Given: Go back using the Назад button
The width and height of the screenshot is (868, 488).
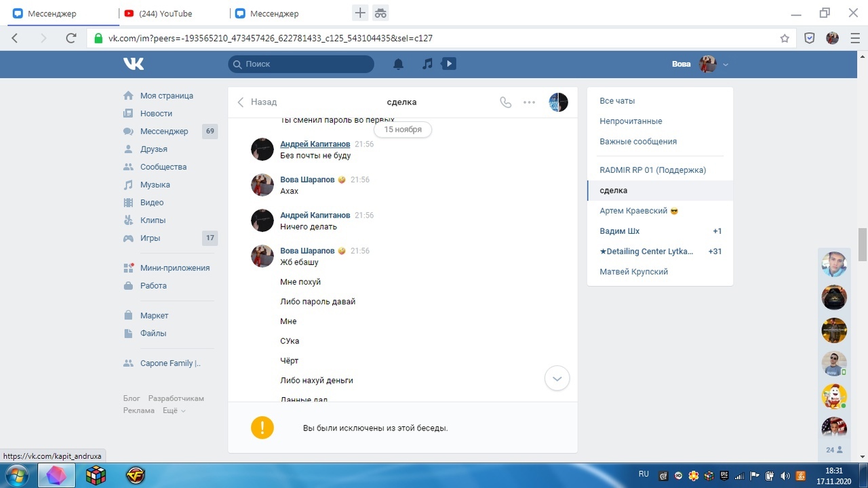Looking at the screenshot, I should (257, 102).
